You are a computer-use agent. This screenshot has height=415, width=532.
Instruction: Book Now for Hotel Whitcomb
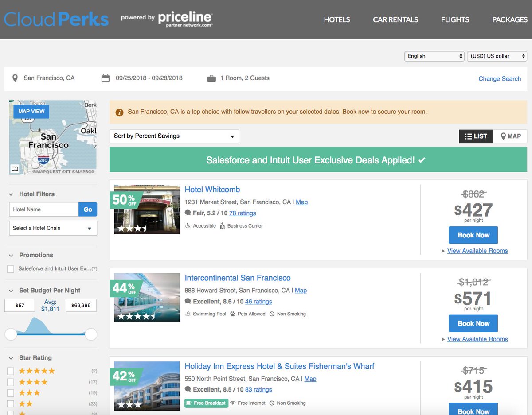tap(473, 235)
